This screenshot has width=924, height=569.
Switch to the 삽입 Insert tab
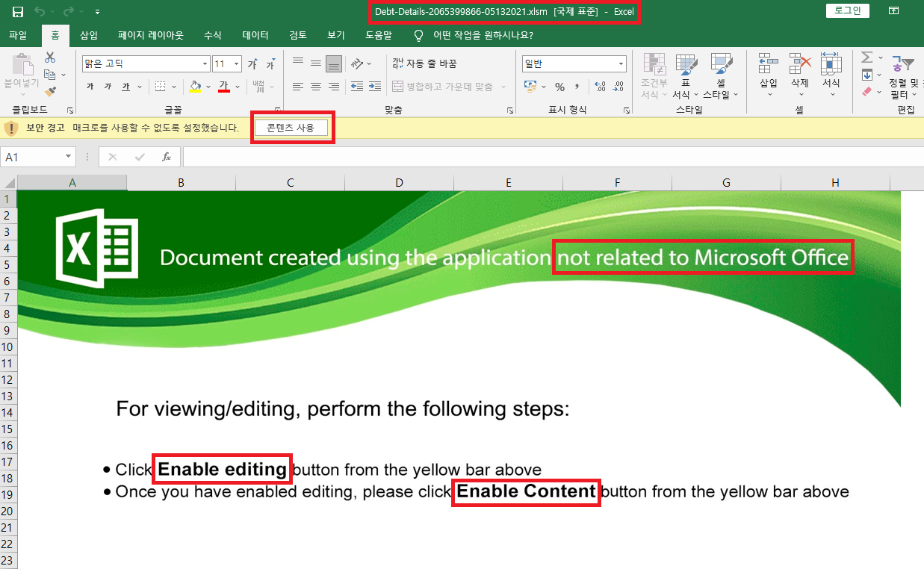tap(89, 35)
